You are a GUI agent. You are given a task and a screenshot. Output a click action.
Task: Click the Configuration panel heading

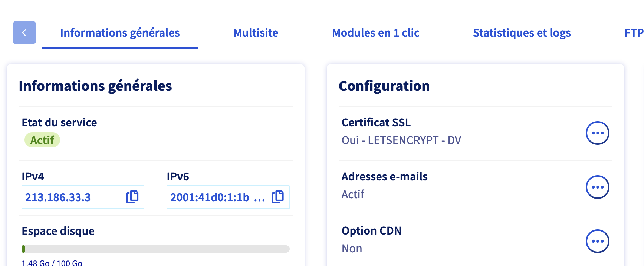[x=384, y=86]
